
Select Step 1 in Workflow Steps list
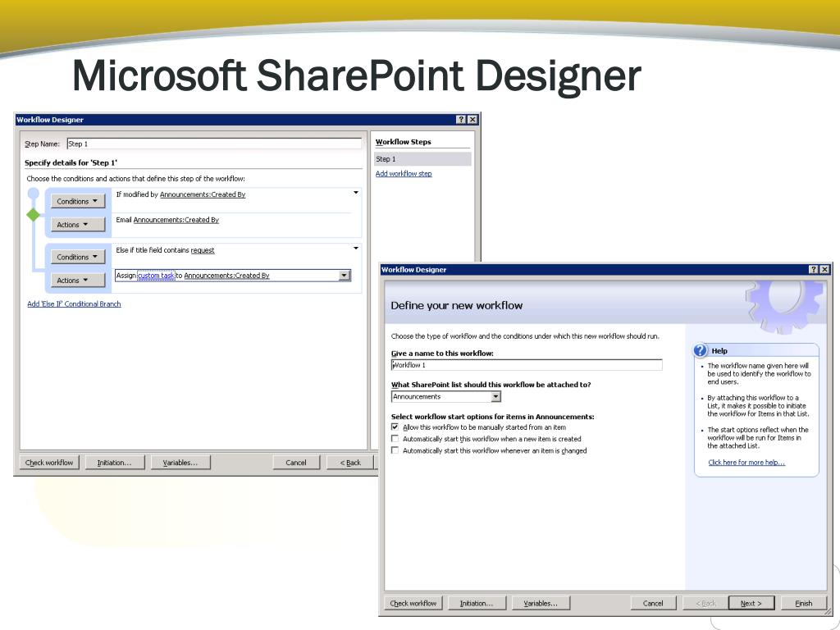click(x=422, y=159)
